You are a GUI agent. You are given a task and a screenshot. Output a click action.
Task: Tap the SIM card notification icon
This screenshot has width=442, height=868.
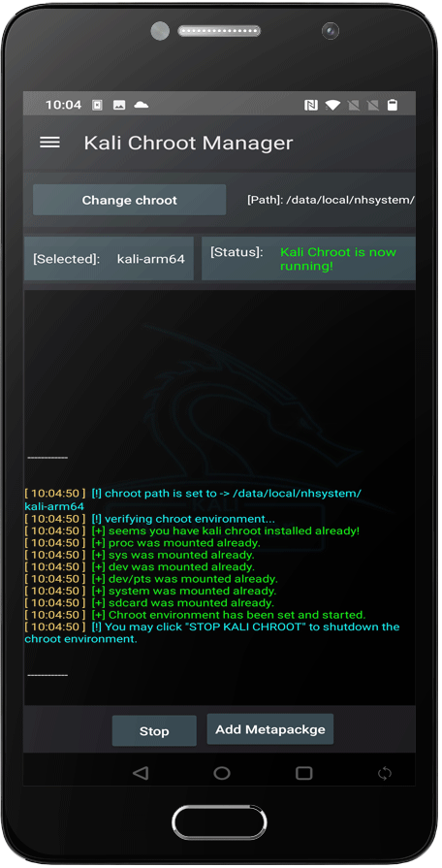(97, 105)
